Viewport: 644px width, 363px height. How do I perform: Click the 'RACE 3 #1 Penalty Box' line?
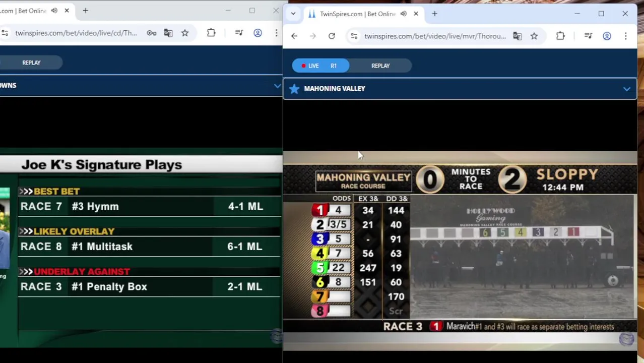point(149,286)
